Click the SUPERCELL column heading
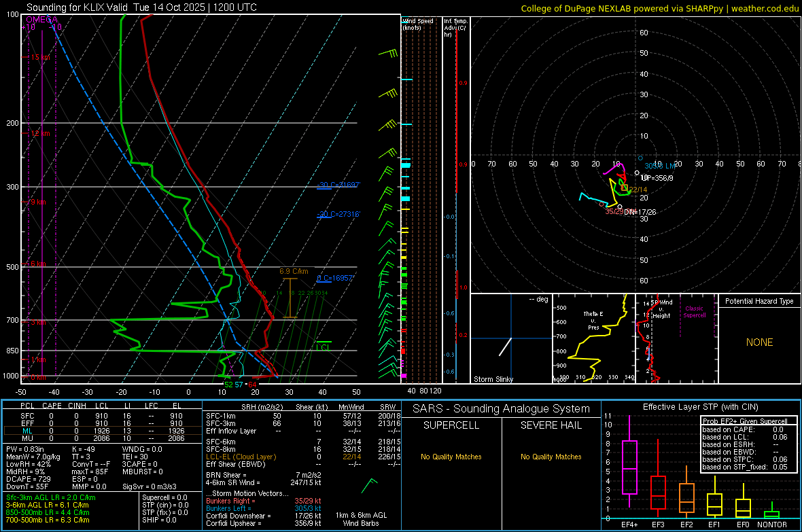802x532 pixels. click(x=451, y=425)
